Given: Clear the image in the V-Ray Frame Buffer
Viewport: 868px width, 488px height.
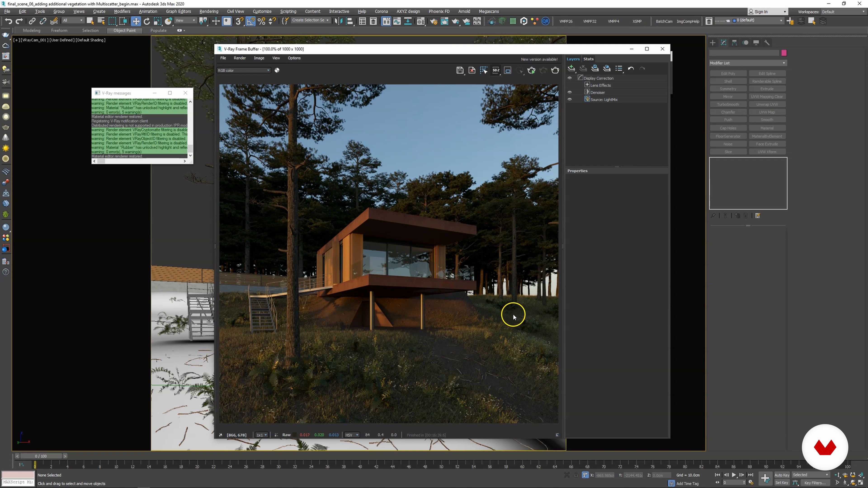Looking at the screenshot, I should (x=472, y=70).
